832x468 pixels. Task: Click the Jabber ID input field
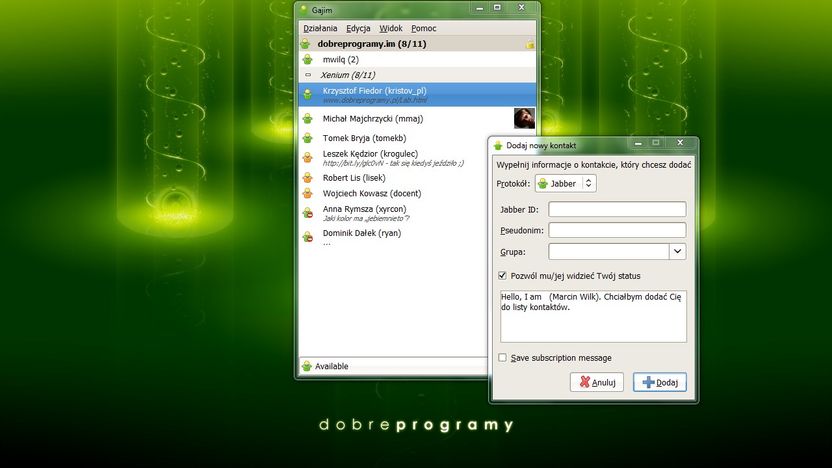617,209
